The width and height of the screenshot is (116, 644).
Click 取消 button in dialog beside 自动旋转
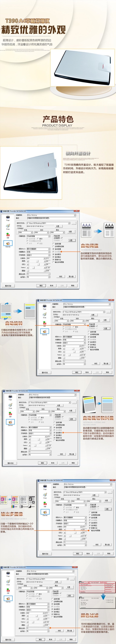click(87, 372)
